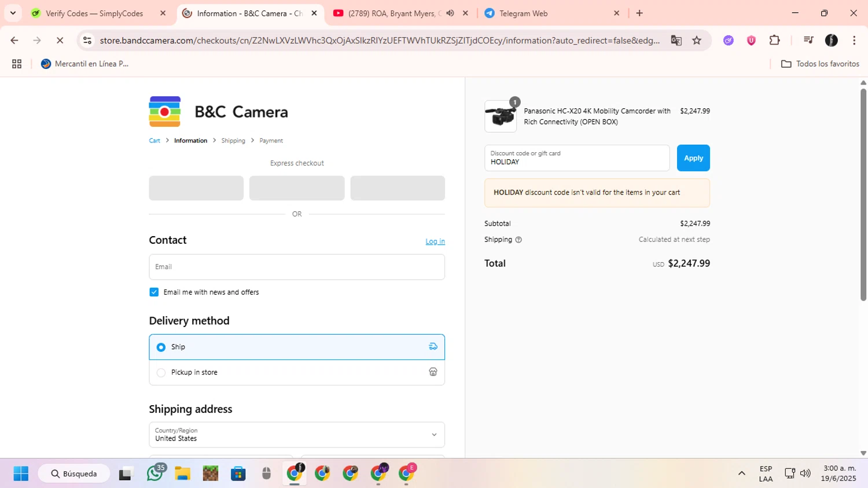
Task: Open the Chrome profile avatar
Action: point(832,40)
